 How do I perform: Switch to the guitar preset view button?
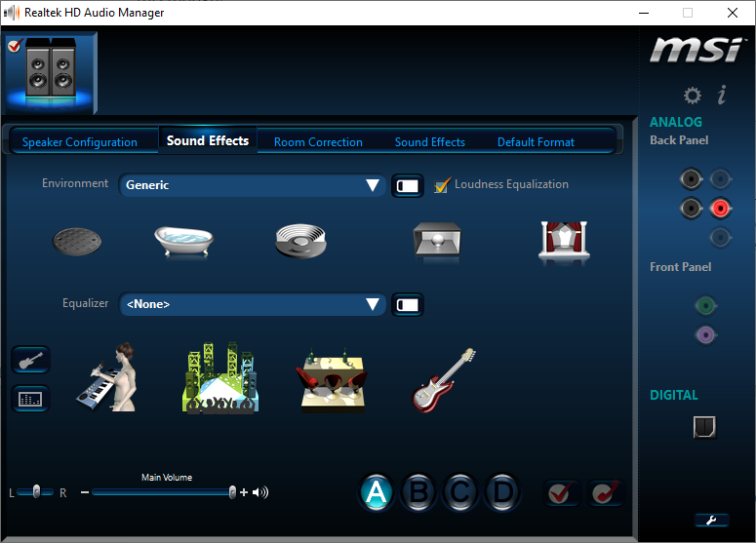click(x=30, y=360)
